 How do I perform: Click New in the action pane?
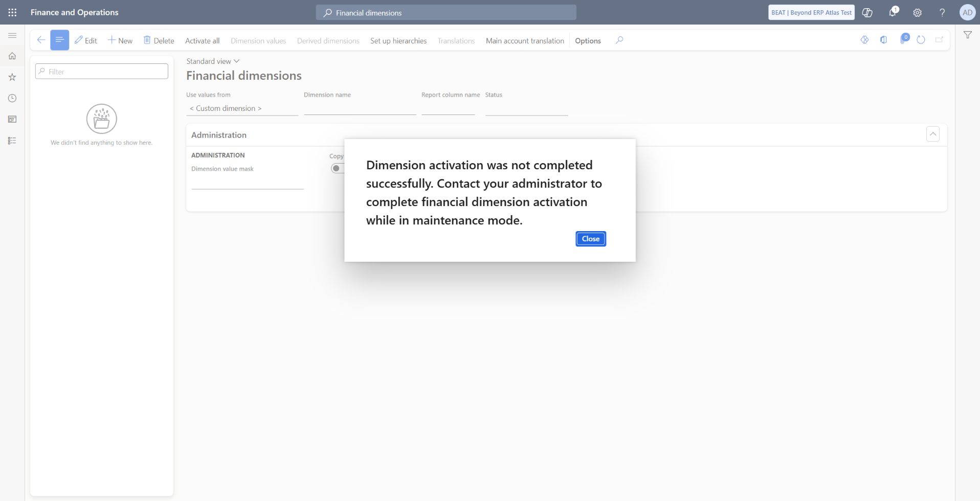point(120,40)
